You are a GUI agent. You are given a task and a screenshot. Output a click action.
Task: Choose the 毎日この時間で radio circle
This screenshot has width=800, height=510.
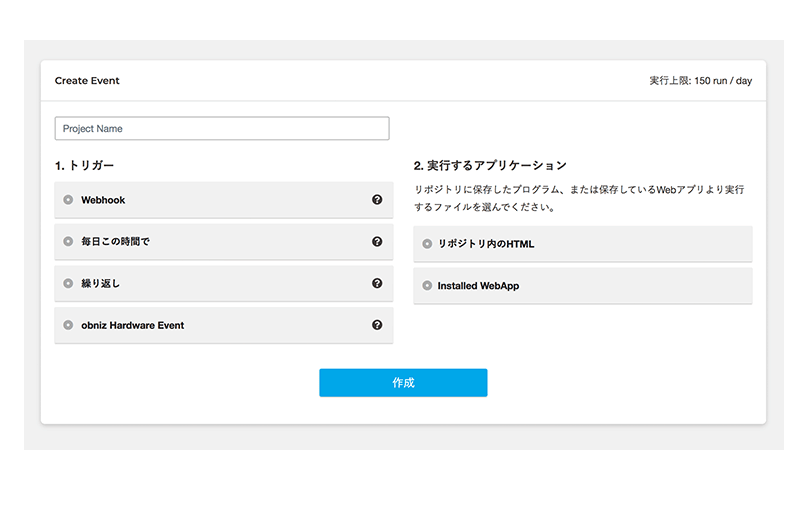coord(68,242)
